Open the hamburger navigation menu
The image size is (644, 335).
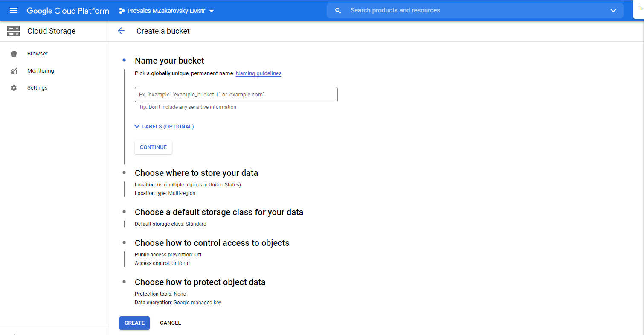pyautogui.click(x=14, y=11)
